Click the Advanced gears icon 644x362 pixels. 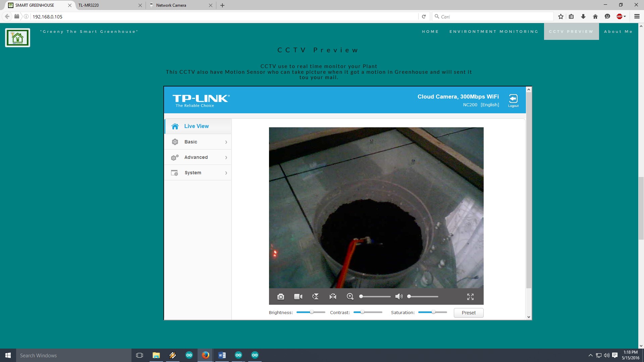tap(175, 157)
